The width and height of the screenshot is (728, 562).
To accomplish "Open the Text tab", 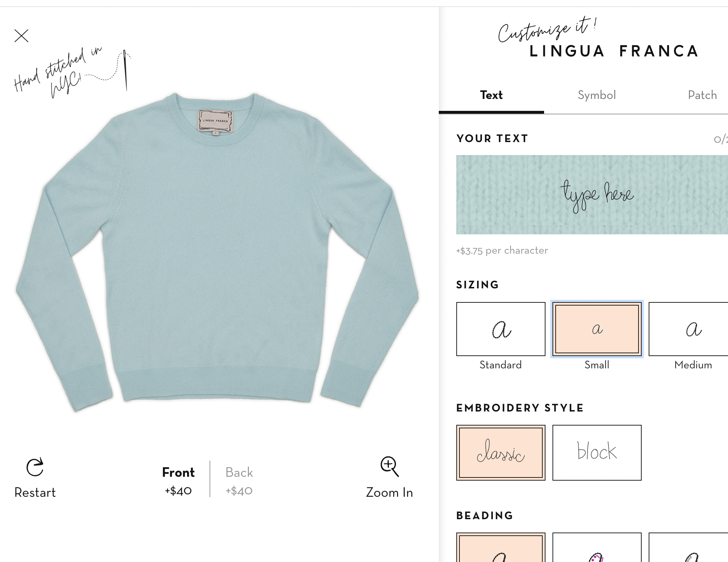I will tap(491, 95).
